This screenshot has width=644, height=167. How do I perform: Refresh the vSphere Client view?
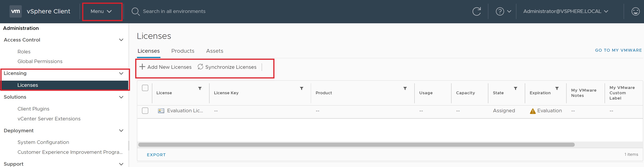[x=477, y=11]
